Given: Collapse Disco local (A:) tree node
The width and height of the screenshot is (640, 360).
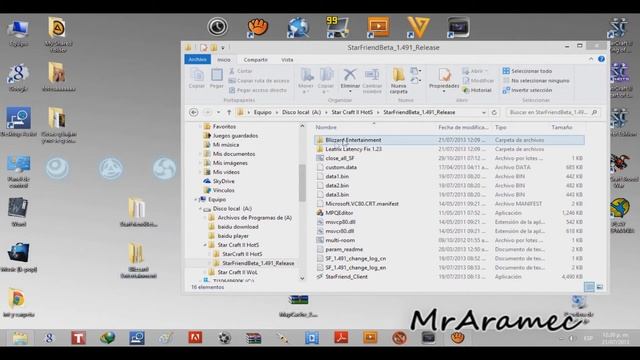Looking at the screenshot, I should [200, 209].
